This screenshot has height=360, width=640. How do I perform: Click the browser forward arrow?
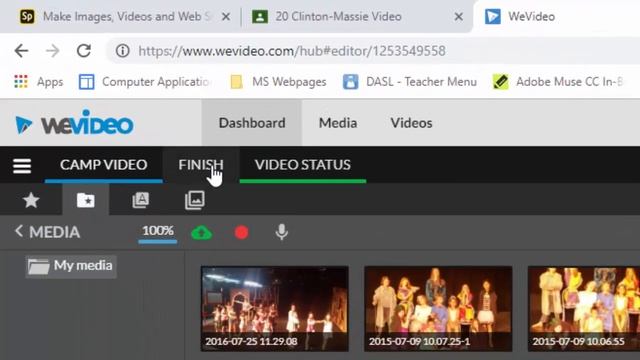point(52,51)
